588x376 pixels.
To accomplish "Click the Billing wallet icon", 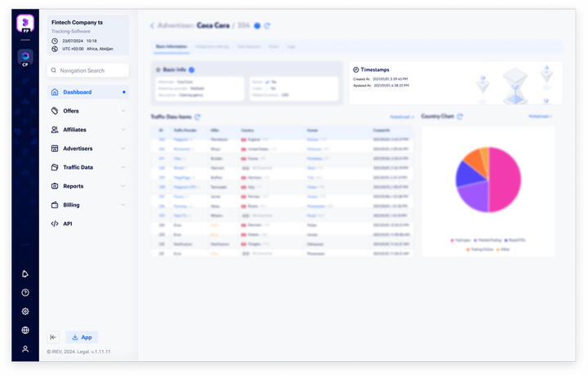I will coord(55,205).
